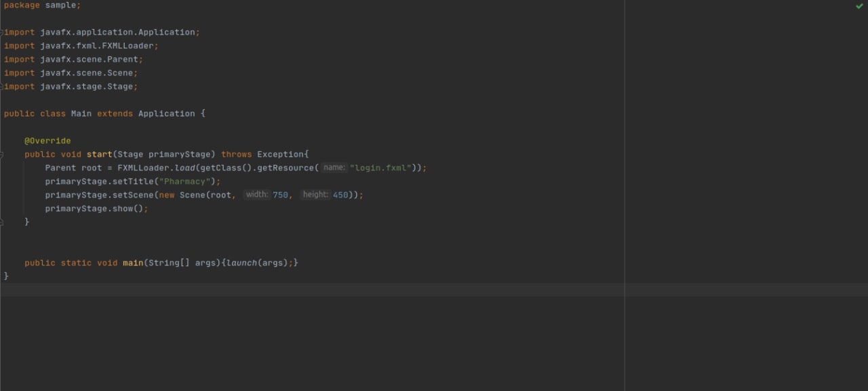Click the javafx.fxml.FXMLLoader import text
The height and width of the screenshot is (391, 868).
click(99, 45)
